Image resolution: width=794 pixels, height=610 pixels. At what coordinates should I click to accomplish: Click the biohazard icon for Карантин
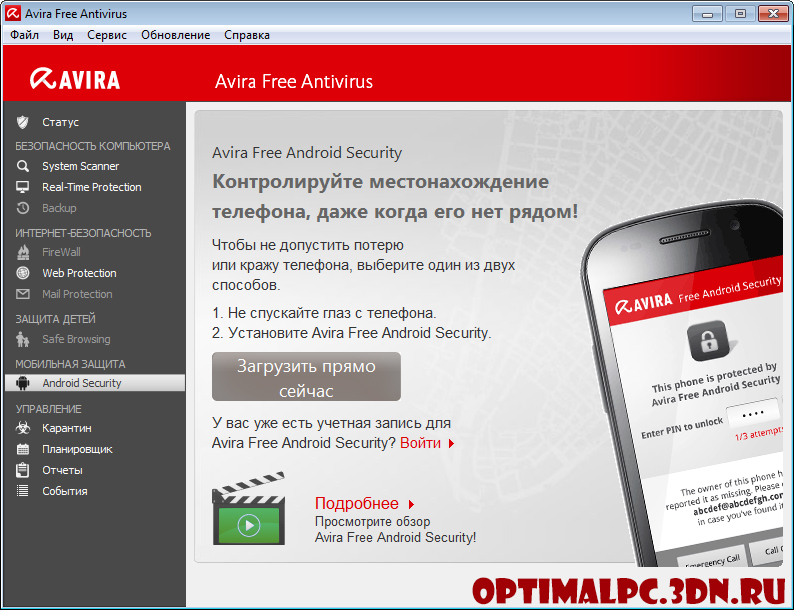[x=23, y=428]
